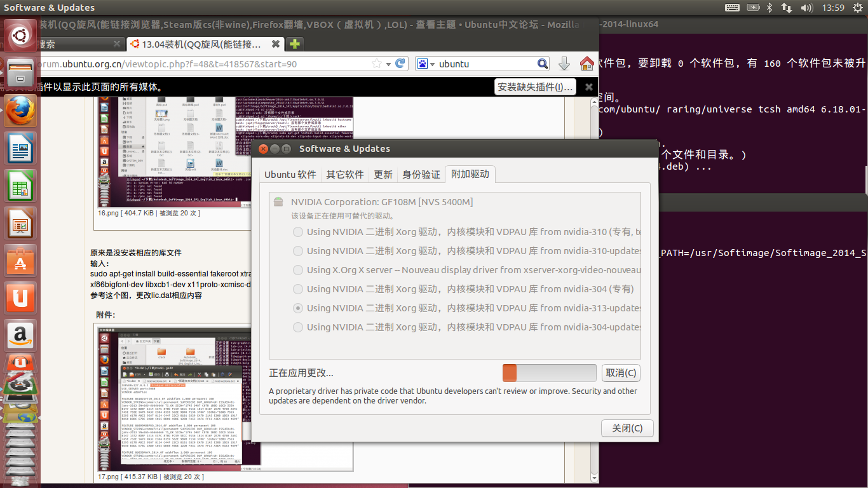Viewport: 868px width, 488px height.
Task: Open Ubuntu Software Center launcher icon
Action: [20, 260]
